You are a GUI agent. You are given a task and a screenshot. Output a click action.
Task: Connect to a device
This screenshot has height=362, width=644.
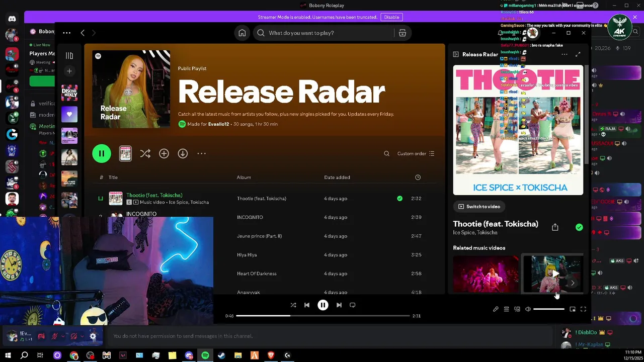tap(517, 309)
